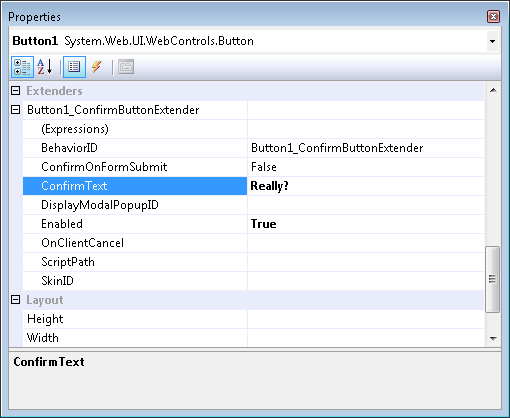Image resolution: width=510 pixels, height=418 pixels.
Task: Select the OnClientCancel property
Action: [135, 243]
